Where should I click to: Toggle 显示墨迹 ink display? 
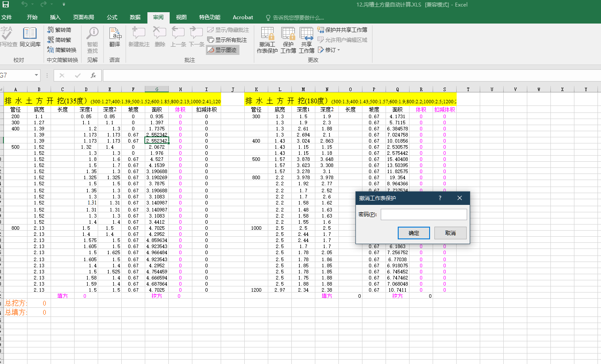(222, 50)
